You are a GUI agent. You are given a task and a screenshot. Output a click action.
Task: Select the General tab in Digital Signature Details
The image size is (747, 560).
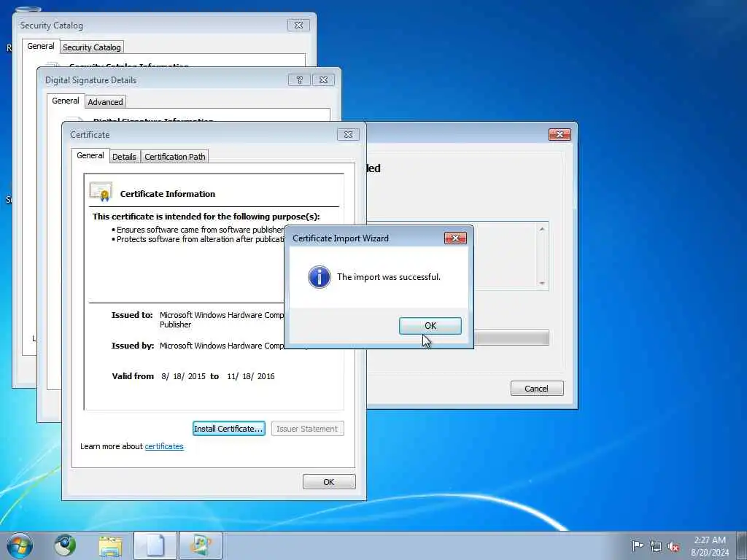65,101
